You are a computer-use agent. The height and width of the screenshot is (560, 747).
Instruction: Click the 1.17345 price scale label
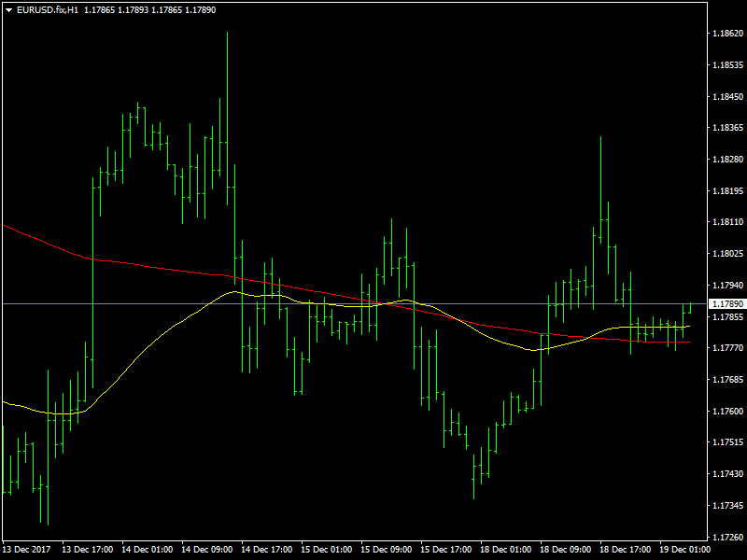point(727,505)
